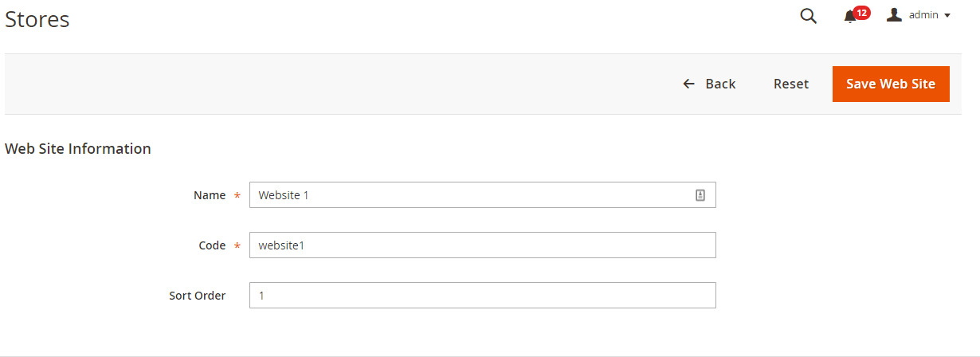Click the Sort Order label

point(197,296)
